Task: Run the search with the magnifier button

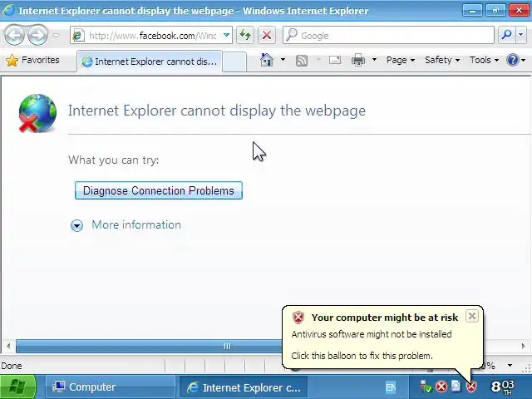Action: (x=506, y=35)
